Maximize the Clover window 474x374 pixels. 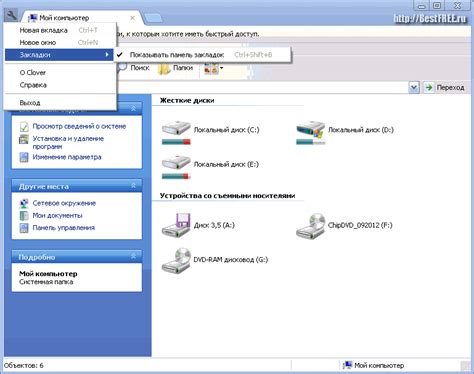[x=437, y=6]
